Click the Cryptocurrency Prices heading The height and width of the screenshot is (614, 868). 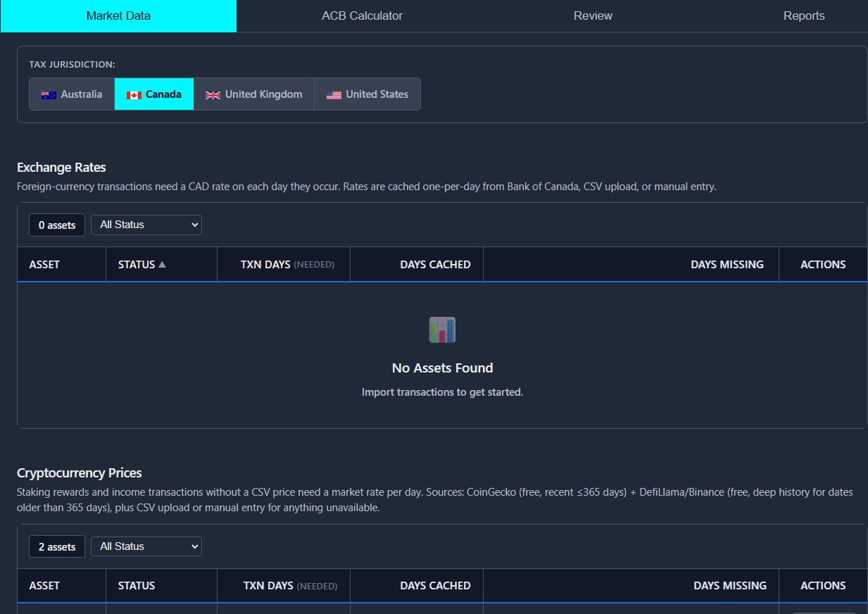(x=80, y=473)
